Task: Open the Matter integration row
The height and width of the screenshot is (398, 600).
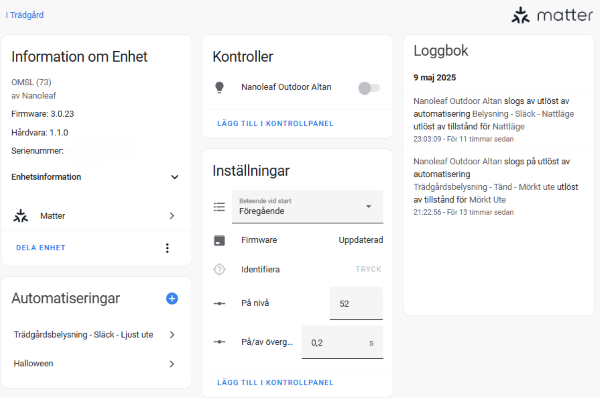Action: coord(96,216)
